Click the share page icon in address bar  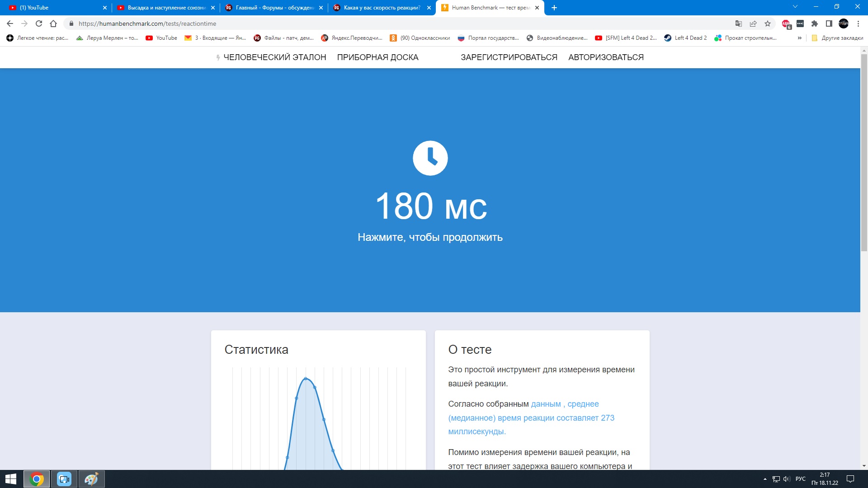[x=753, y=23]
